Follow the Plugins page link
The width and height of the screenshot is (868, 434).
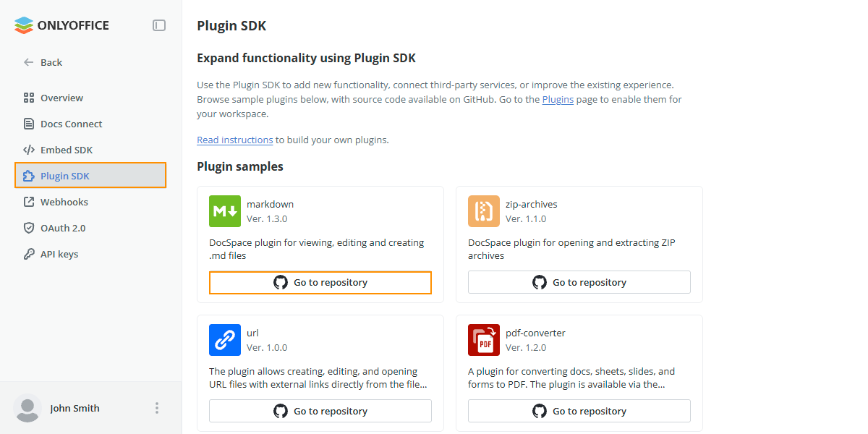coord(558,99)
